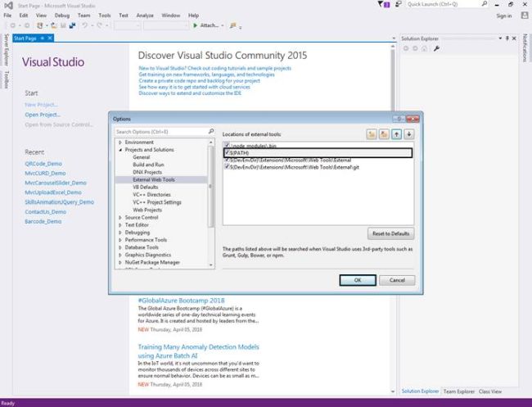Viewport: 532px width, 407px height.
Task: Click the account avatar icon next to Sign in
Action: pos(525,16)
